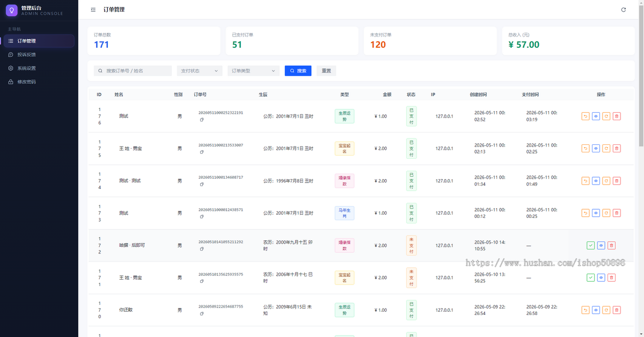Select 订单管理 in the sidebar

click(39, 41)
